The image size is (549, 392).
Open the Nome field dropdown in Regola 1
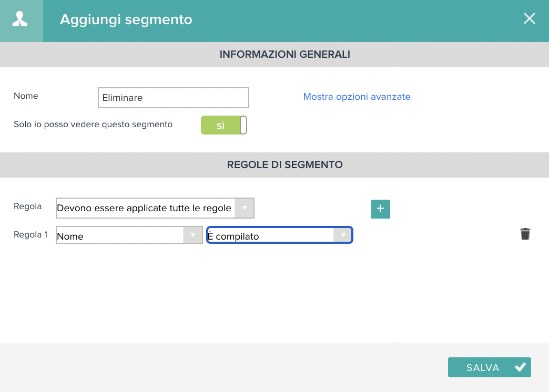coord(129,235)
